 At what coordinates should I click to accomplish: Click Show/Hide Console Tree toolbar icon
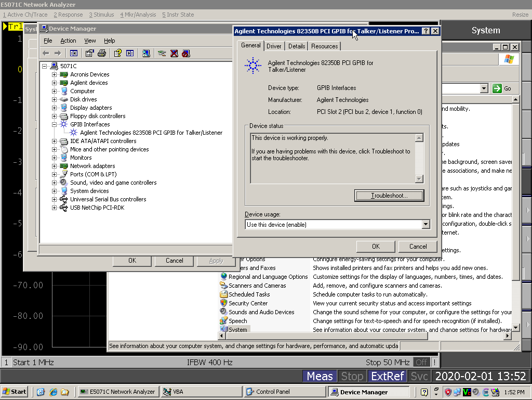tap(74, 53)
